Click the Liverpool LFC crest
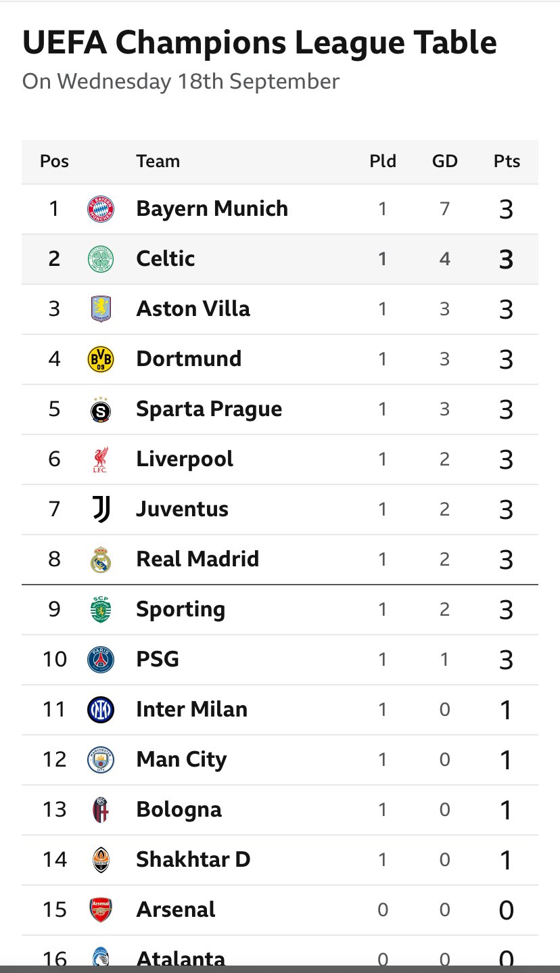The height and width of the screenshot is (973, 560). [101, 459]
